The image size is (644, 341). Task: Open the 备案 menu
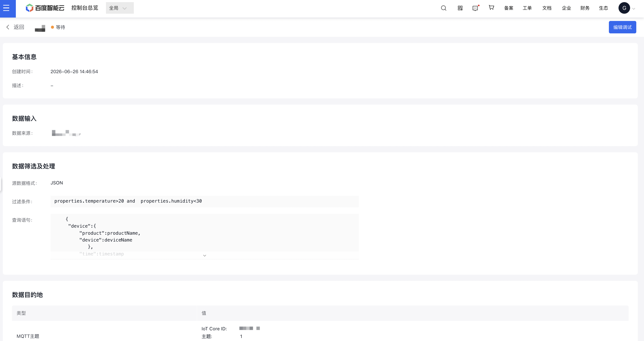(508, 8)
